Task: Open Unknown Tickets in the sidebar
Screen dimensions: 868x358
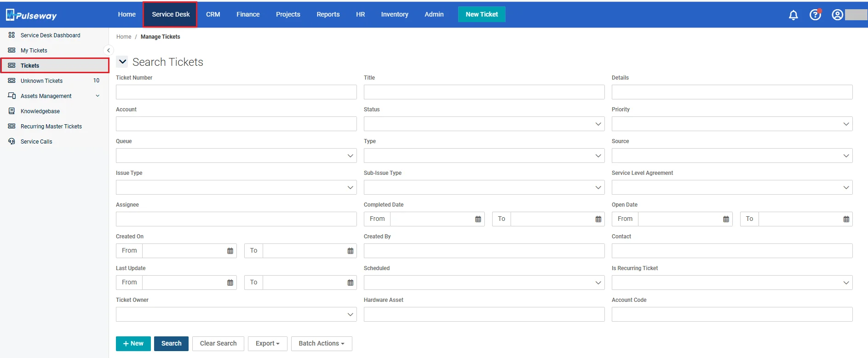Action: (x=41, y=81)
